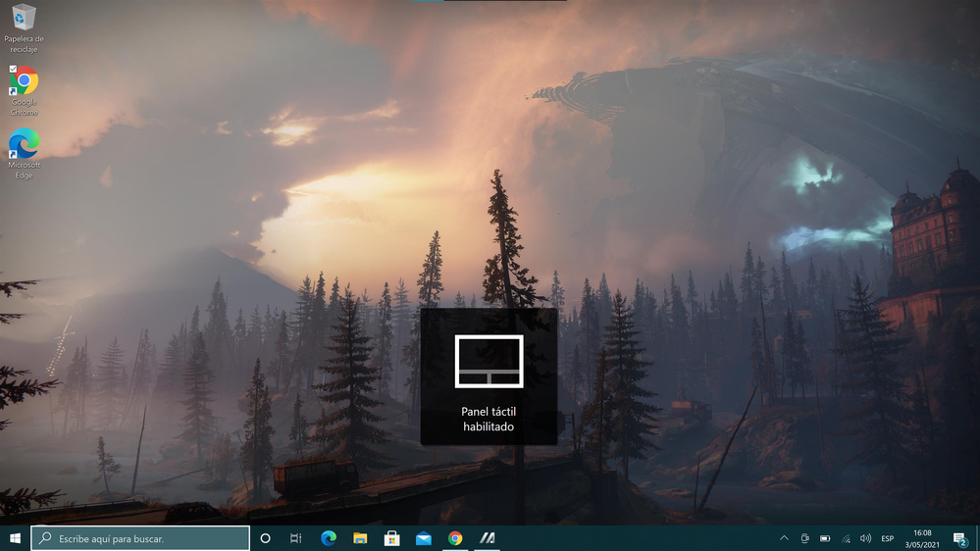980x551 pixels.
Task: Open the ESP input language selector
Action: [x=887, y=538]
